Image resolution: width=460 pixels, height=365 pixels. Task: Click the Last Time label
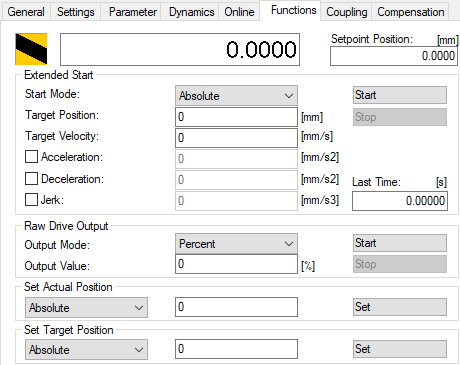coord(376,182)
